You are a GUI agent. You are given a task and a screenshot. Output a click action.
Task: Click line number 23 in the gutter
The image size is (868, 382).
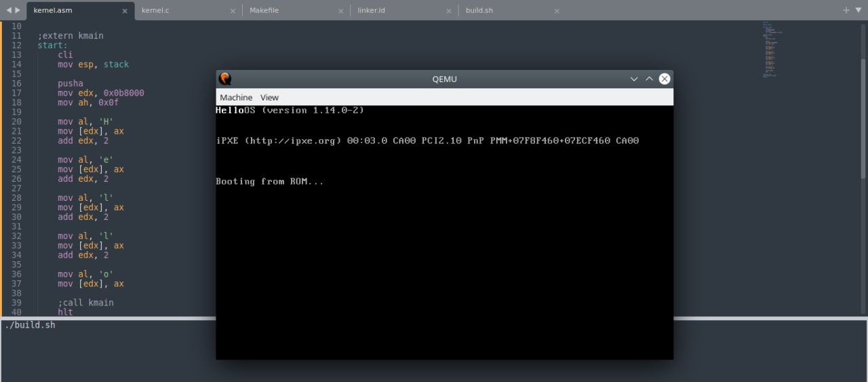(16, 150)
